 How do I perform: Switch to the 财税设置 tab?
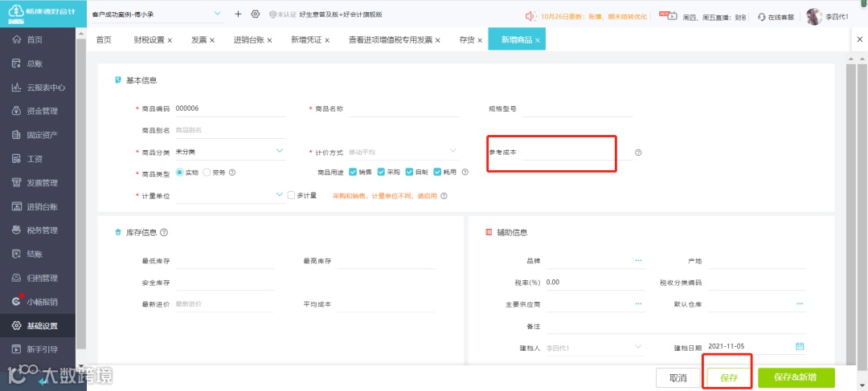tap(149, 40)
